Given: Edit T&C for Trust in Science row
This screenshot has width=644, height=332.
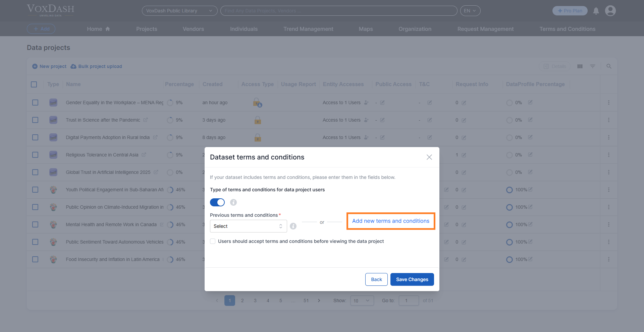Looking at the screenshot, I should point(430,120).
